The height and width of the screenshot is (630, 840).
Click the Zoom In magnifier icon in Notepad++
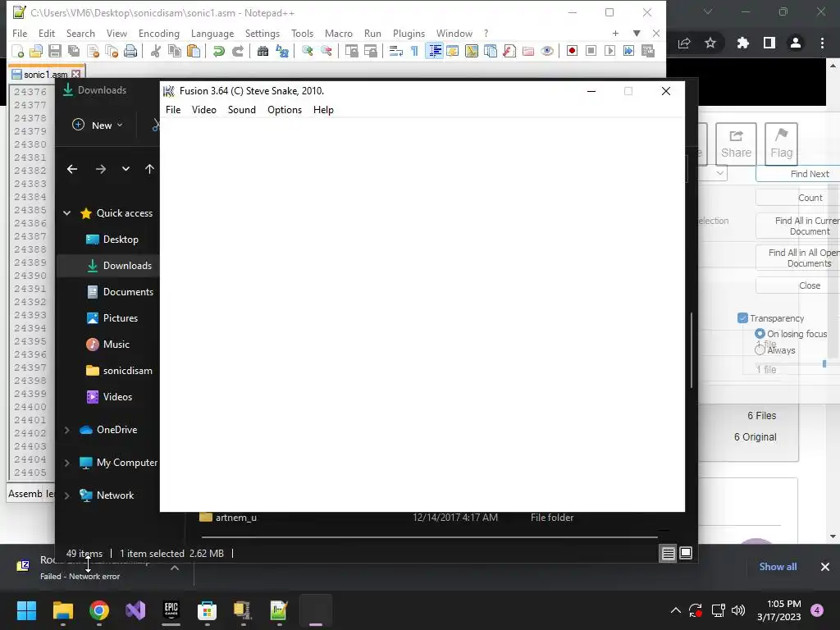pyautogui.click(x=307, y=51)
